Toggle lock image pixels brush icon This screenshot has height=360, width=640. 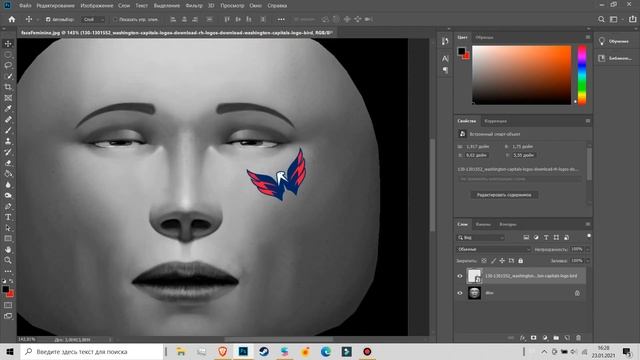(493, 260)
